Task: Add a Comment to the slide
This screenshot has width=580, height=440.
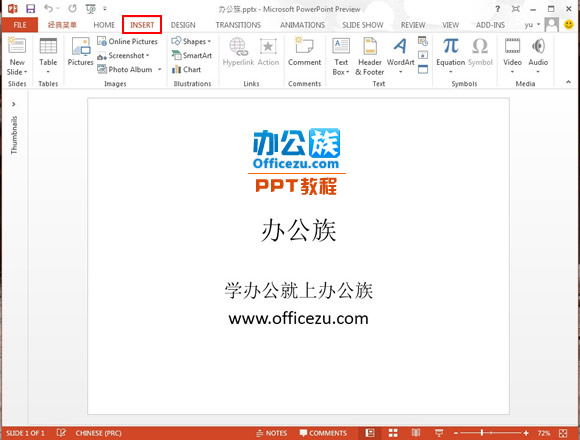Action: click(304, 52)
